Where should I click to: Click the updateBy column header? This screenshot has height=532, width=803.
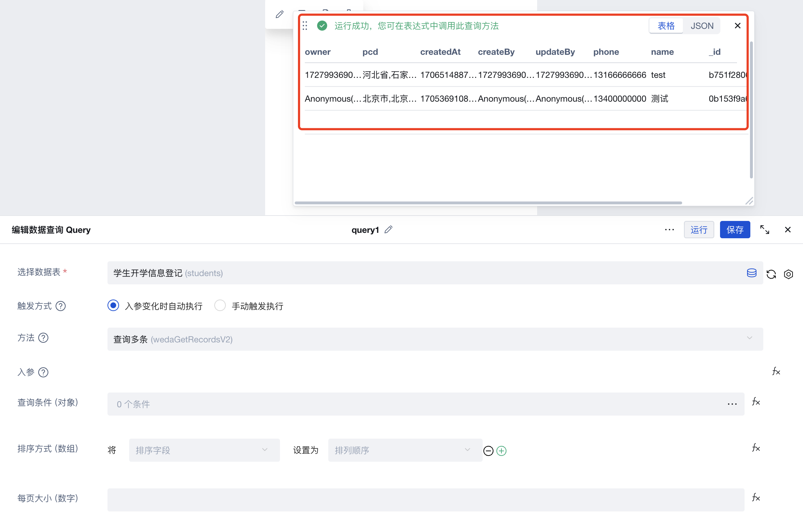(555, 52)
